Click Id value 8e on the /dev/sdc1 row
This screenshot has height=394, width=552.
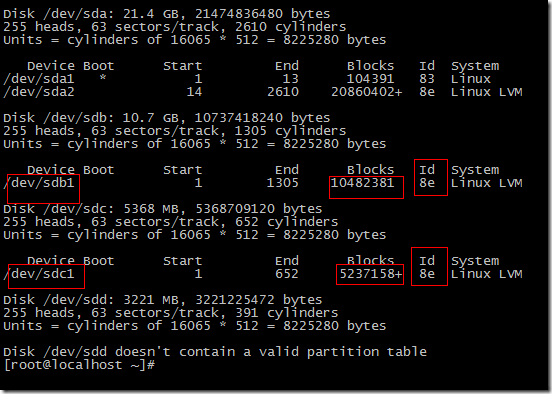(427, 274)
